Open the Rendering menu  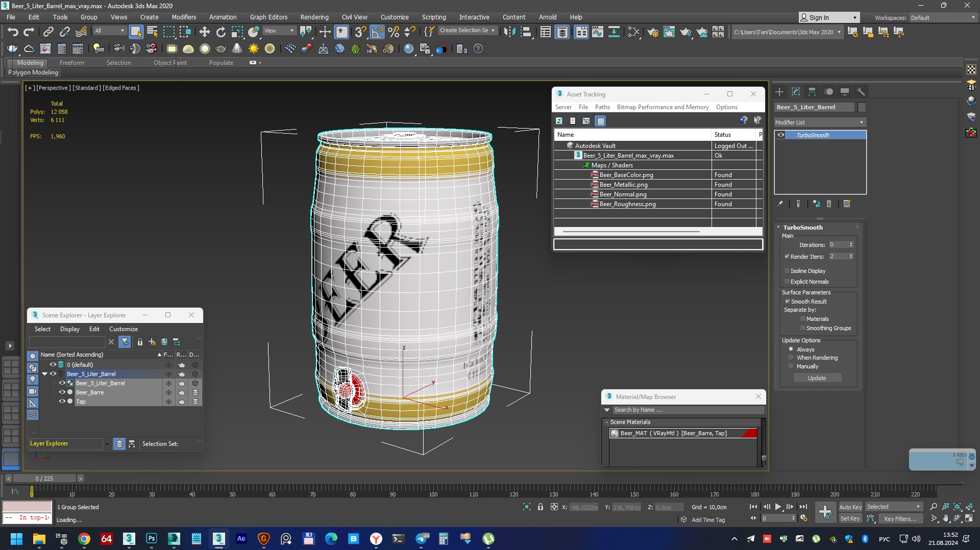314,17
